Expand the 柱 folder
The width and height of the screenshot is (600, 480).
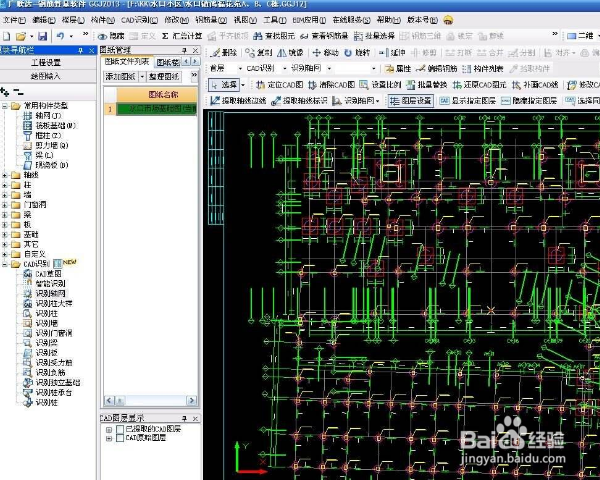(x=5, y=185)
